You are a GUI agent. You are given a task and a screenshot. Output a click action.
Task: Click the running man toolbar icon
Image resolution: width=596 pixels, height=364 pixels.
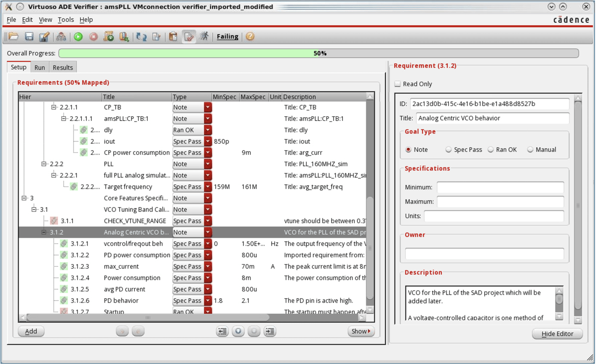click(204, 37)
